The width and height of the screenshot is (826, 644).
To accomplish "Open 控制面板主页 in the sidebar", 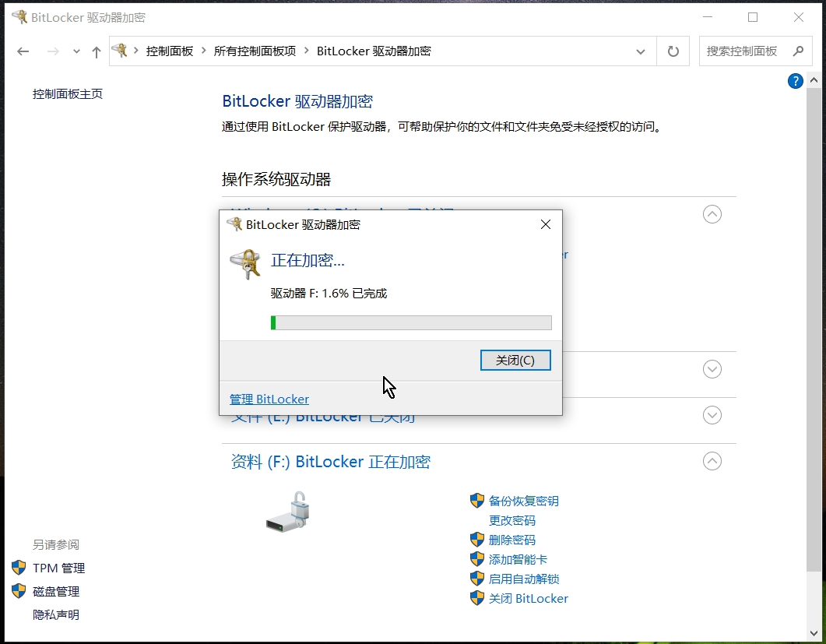I will [68, 93].
